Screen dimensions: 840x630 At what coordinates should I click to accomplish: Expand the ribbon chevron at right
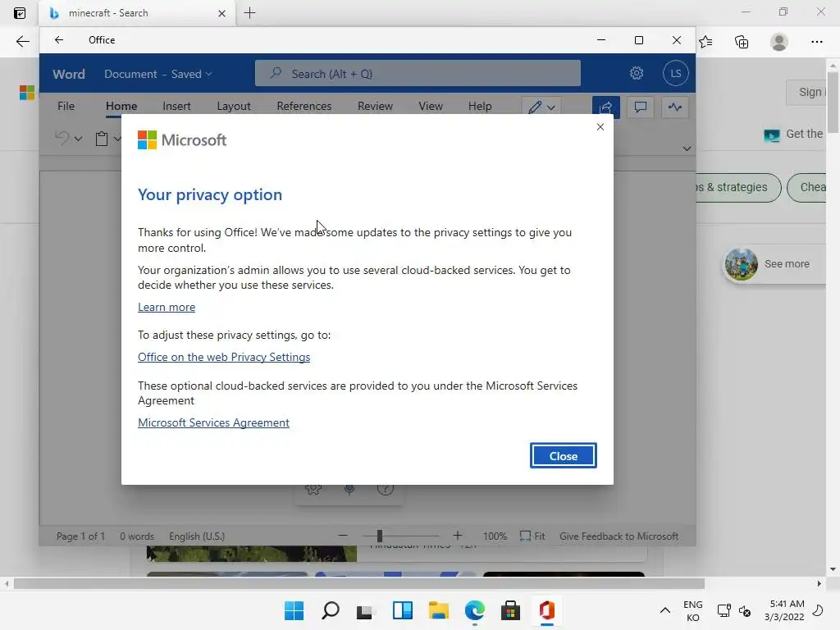click(x=687, y=148)
